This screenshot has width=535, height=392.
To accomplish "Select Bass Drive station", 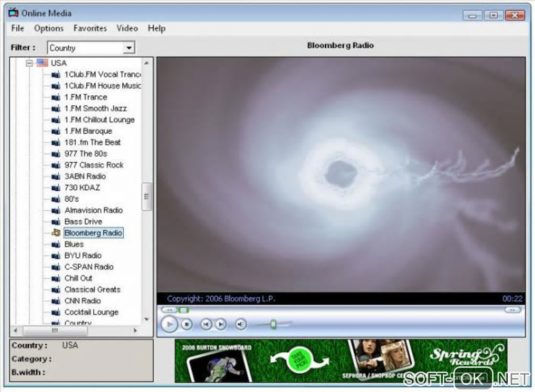I will (x=83, y=222).
